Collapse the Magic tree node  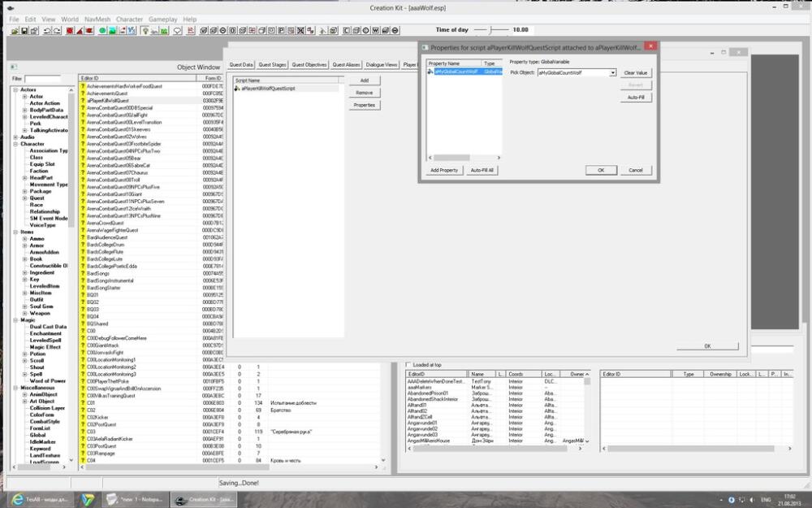click(15, 320)
